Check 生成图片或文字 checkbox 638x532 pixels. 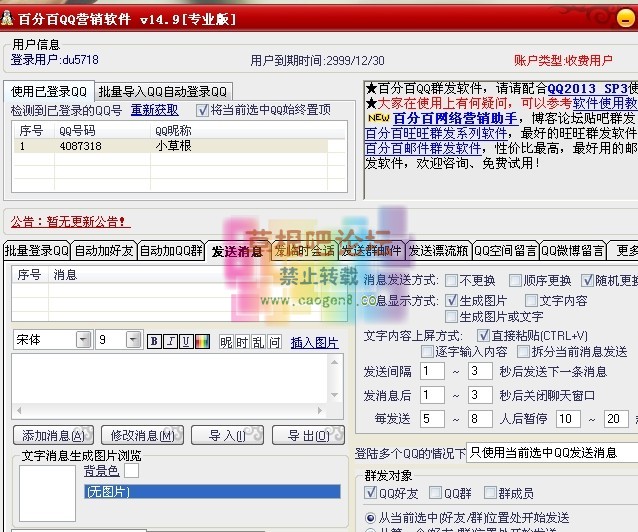pyautogui.click(x=451, y=316)
